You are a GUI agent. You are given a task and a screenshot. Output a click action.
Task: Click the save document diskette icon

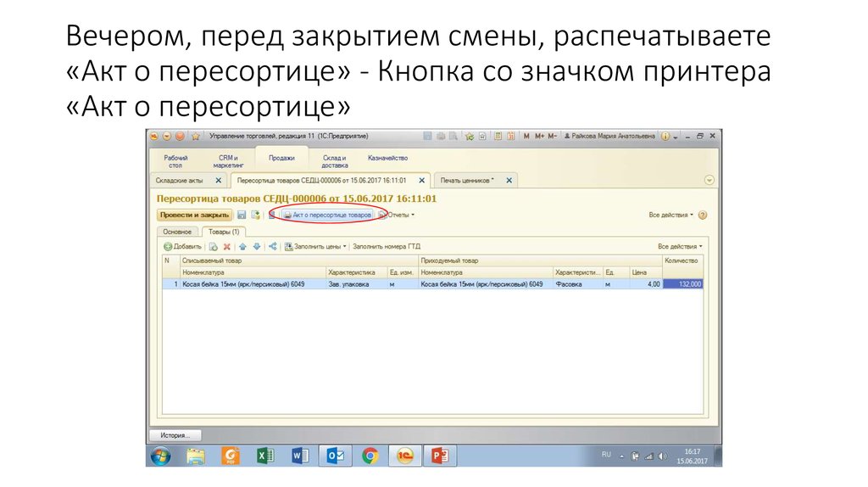click(x=242, y=216)
